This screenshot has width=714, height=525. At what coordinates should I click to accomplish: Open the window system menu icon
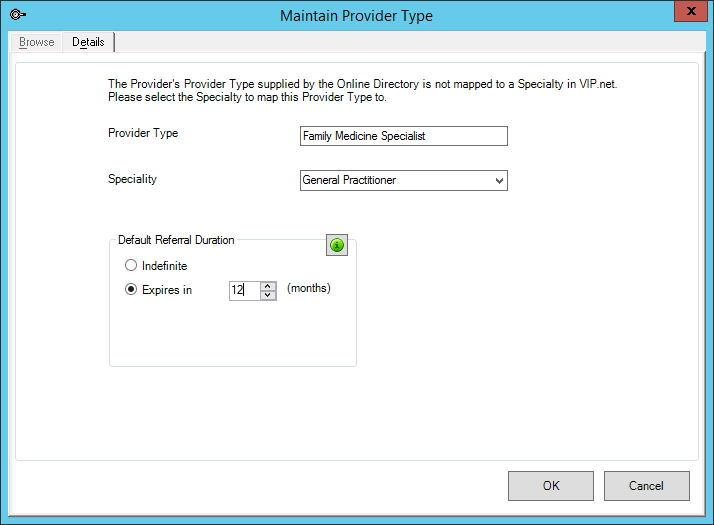[17, 15]
